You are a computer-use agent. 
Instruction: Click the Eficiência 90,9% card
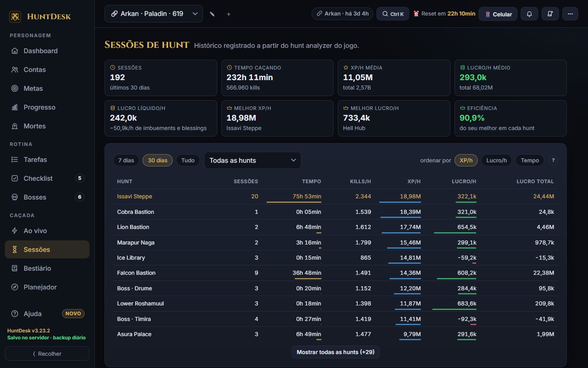510,118
